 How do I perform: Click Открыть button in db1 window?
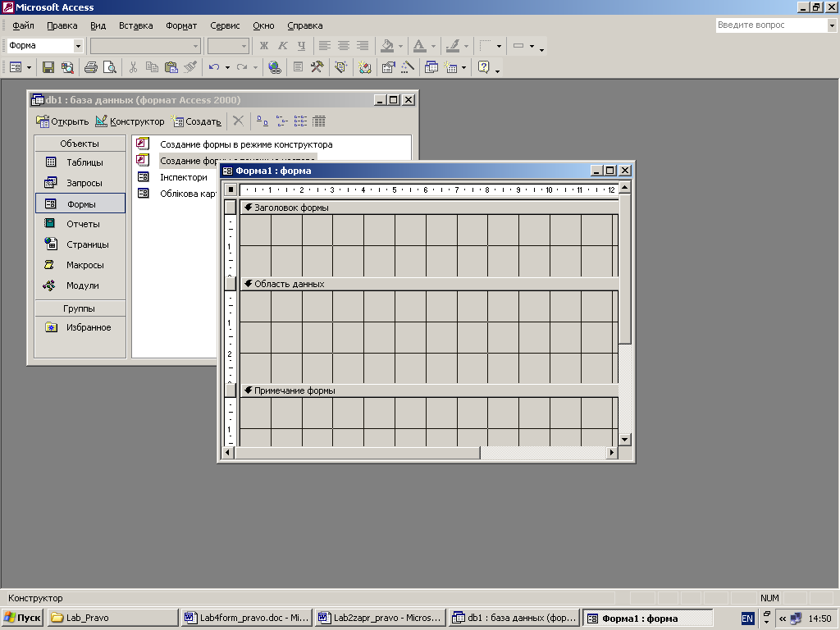62,121
